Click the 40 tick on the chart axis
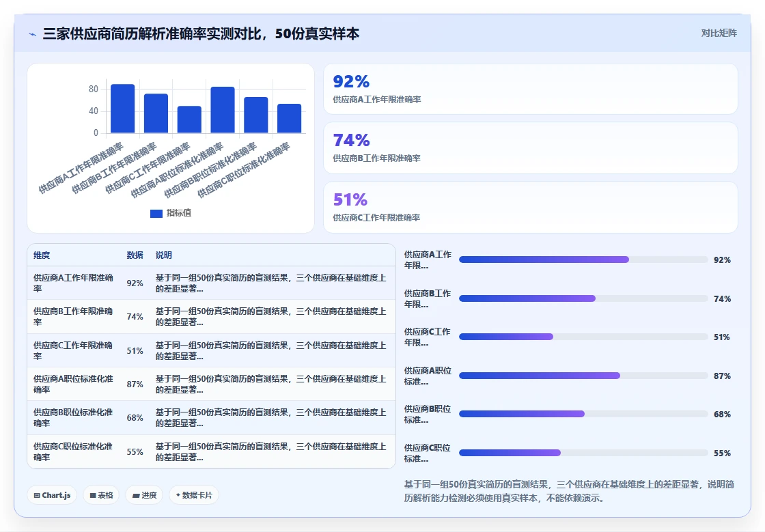Screen dimensions: 765x532 [x=93, y=111]
